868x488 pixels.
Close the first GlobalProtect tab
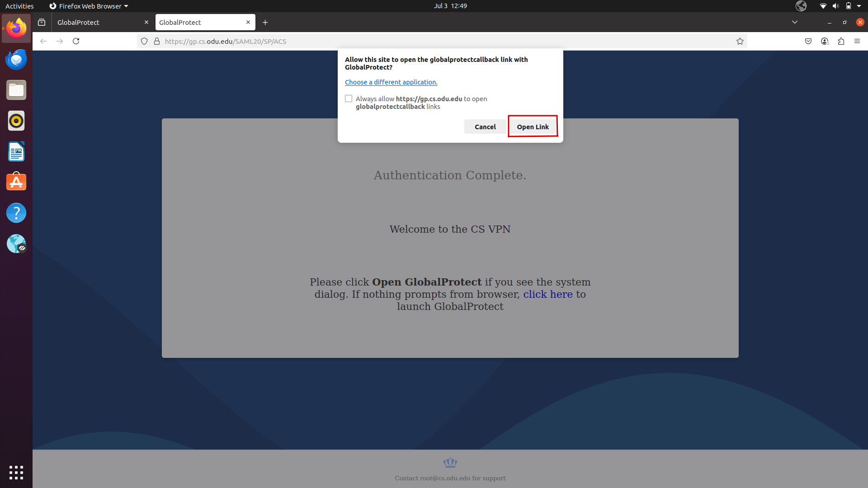(146, 22)
